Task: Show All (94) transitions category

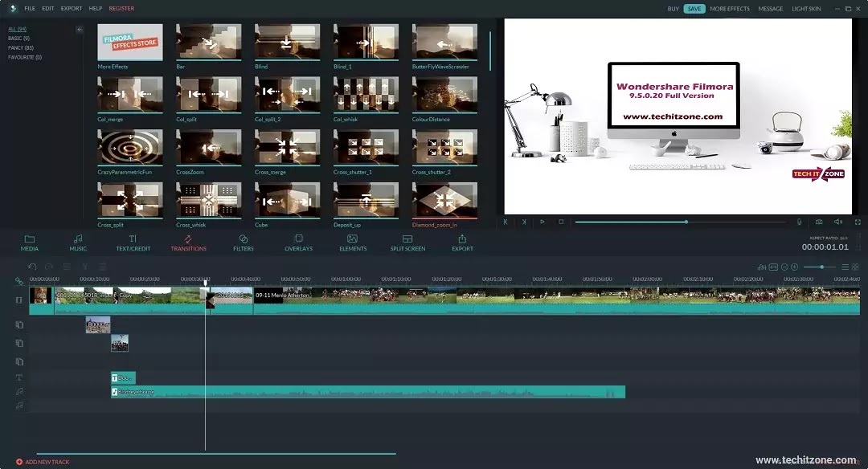Action: click(x=17, y=29)
